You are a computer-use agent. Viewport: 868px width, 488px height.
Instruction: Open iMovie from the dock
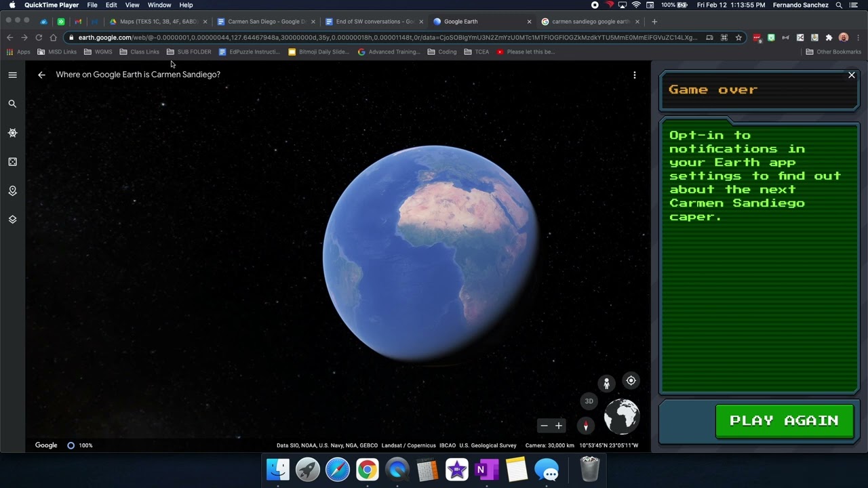pos(457,469)
